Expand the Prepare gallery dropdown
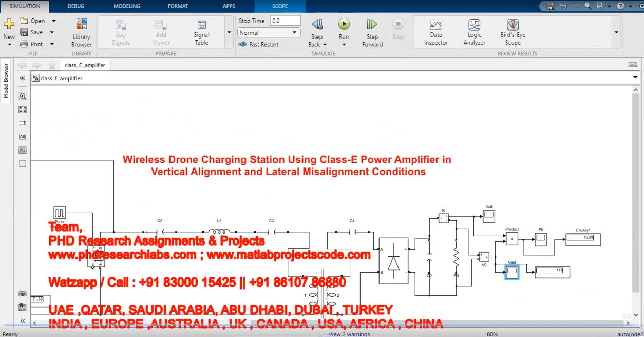The height and width of the screenshot is (337, 644). [x=229, y=32]
